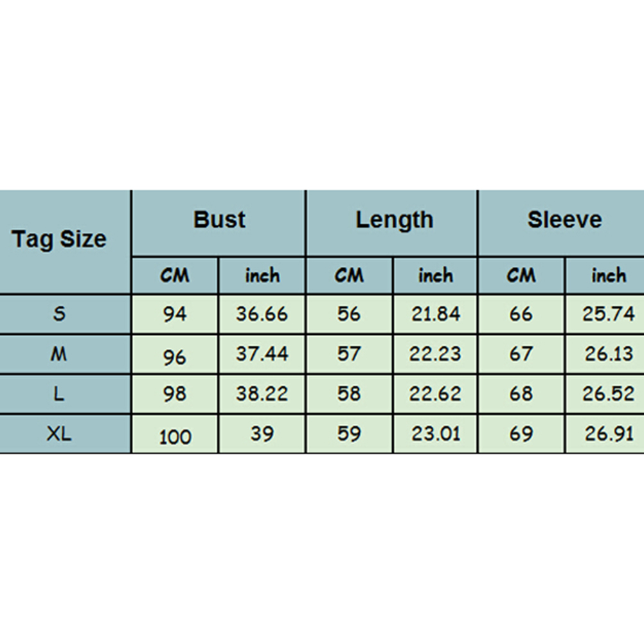This screenshot has height=644, width=644.
Task: Click the inch subheader under Length
Action: (x=436, y=276)
